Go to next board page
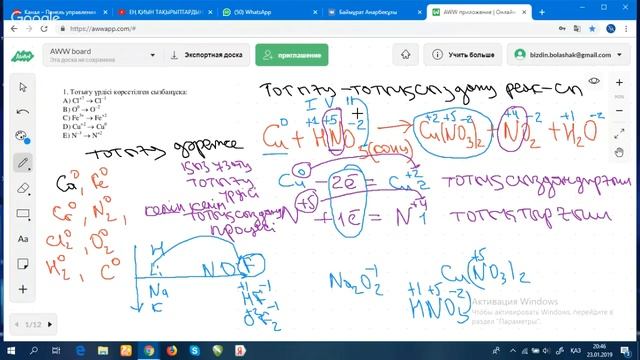The width and height of the screenshot is (640, 360). coord(50,324)
